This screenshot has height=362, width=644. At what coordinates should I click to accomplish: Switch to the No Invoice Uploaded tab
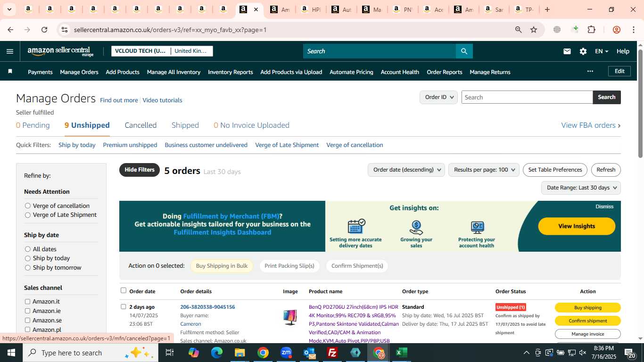click(x=252, y=125)
